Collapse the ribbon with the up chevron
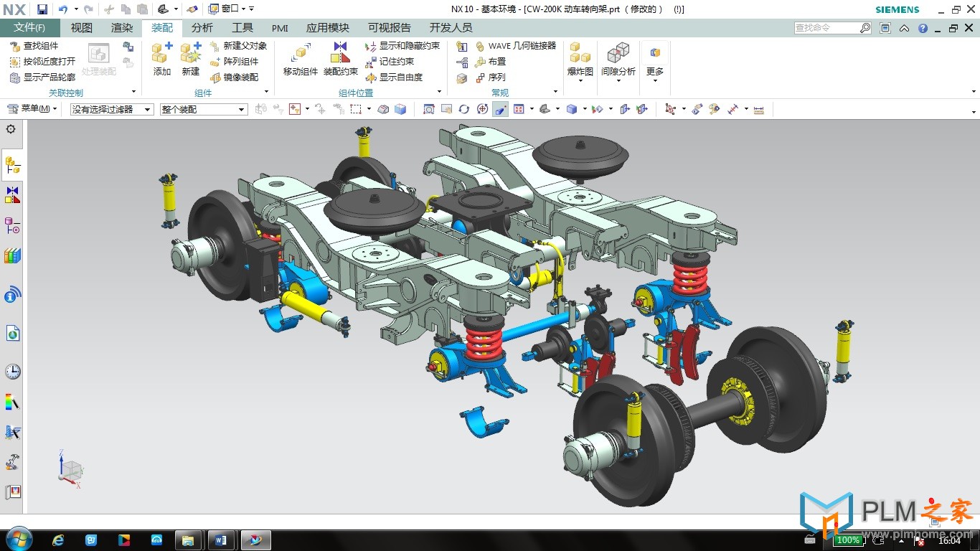 pyautogui.click(x=905, y=29)
